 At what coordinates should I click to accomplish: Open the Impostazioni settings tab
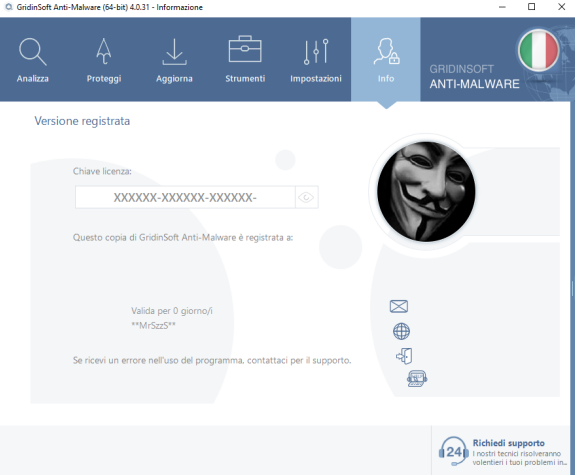click(x=316, y=60)
